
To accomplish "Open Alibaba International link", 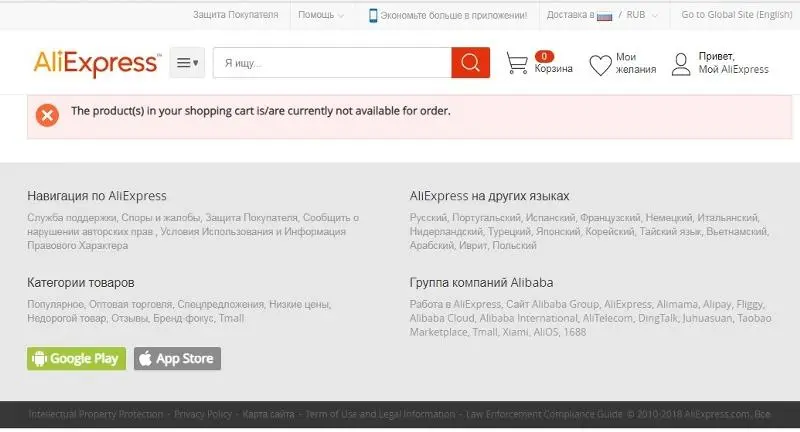I will point(529,318).
